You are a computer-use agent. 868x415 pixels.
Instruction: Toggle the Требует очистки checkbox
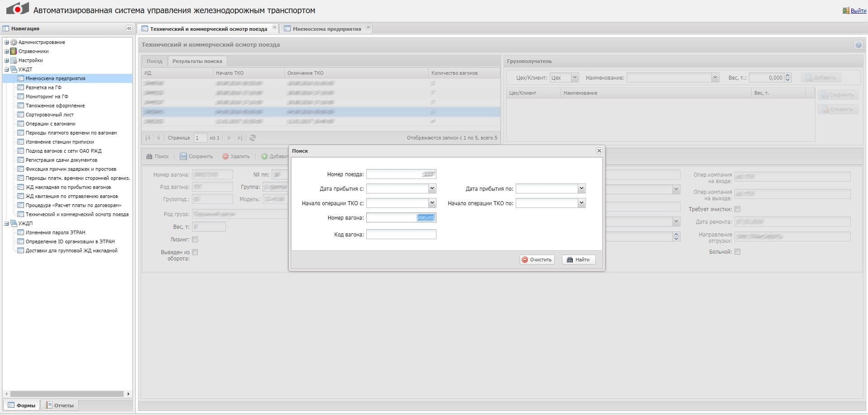click(x=737, y=209)
